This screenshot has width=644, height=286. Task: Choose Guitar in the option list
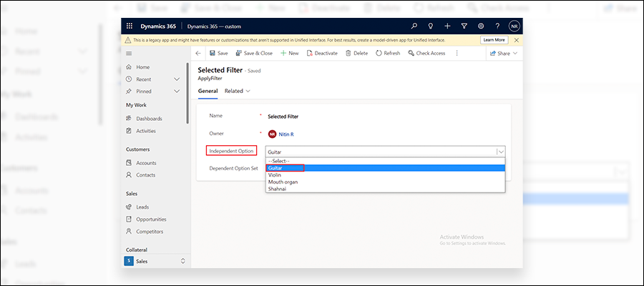pyautogui.click(x=385, y=168)
